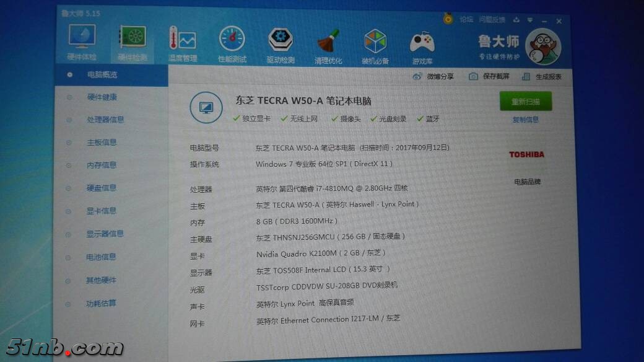This screenshot has width=644, height=362.
Task: Click the 电脑品牌 label under the logo
Action: tap(527, 182)
